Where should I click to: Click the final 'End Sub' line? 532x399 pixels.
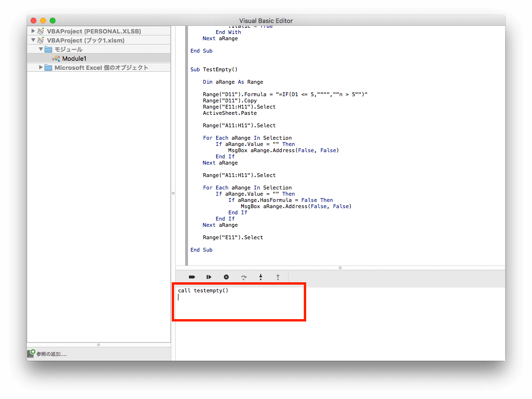[201, 250]
